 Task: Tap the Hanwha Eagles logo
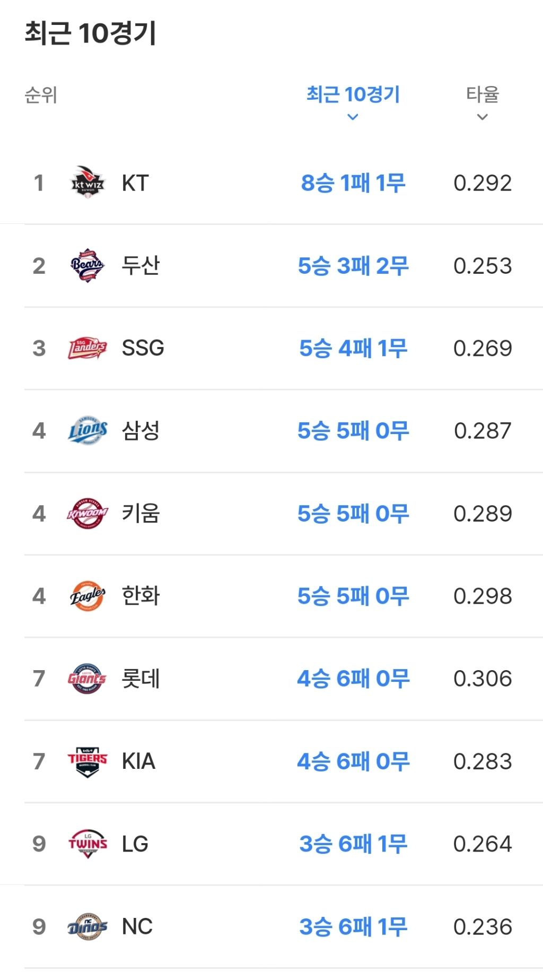point(88,596)
